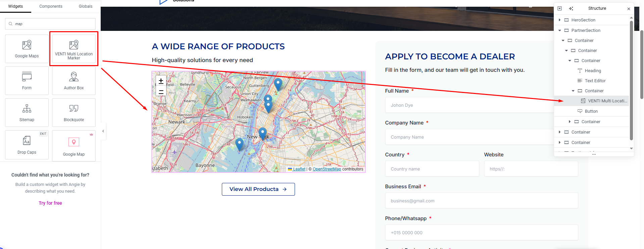Open the AI sparkle icon in Structure panel
This screenshot has width=644, height=249.
click(x=571, y=8)
